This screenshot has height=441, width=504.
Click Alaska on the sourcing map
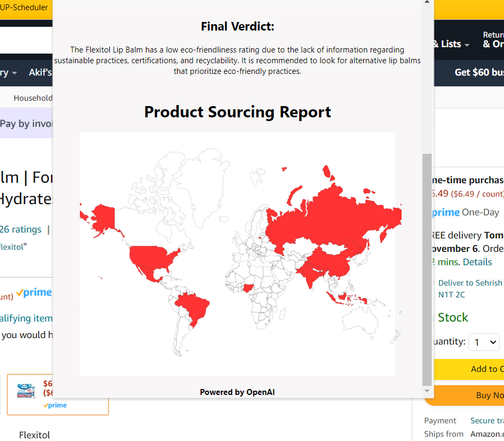pyautogui.click(x=103, y=218)
